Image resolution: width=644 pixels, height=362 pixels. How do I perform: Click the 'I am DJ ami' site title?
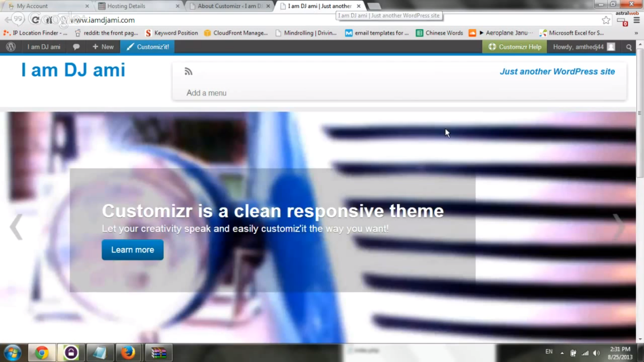[73, 70]
